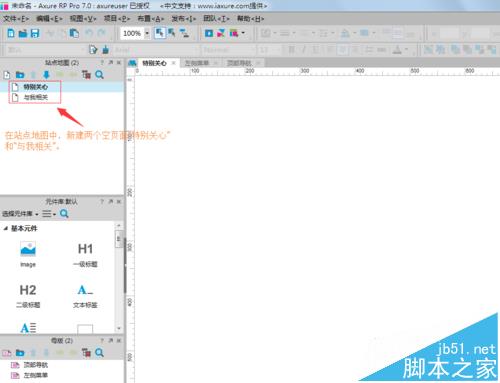
Task: Click the Generate/Publish colored icon
Action: tap(234, 33)
